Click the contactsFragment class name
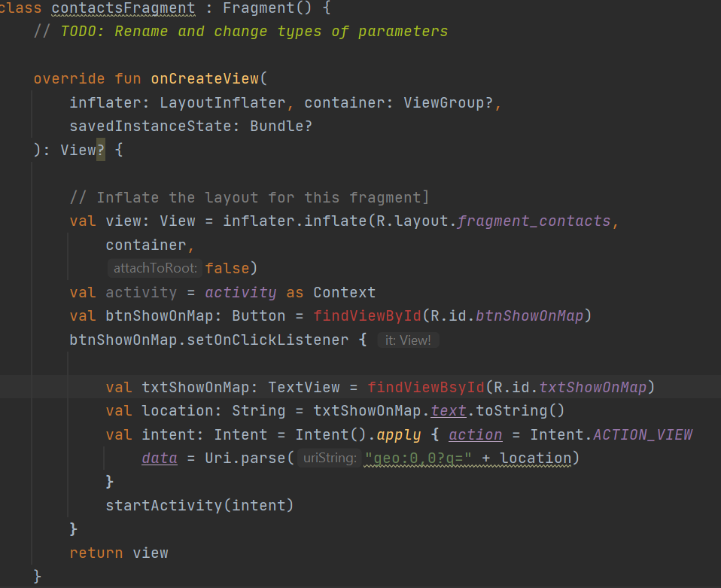 [123, 8]
